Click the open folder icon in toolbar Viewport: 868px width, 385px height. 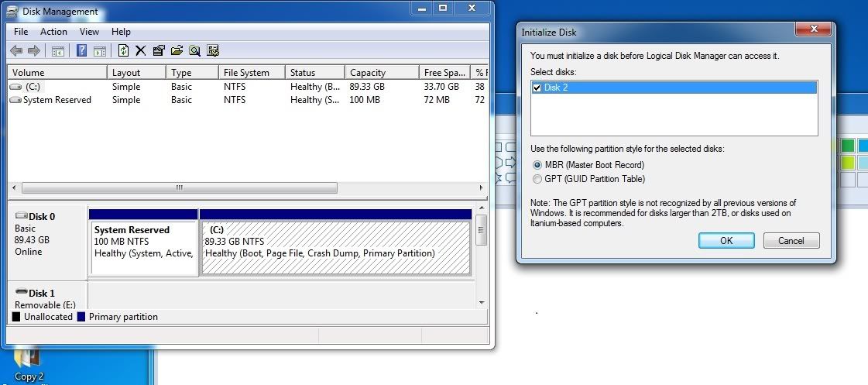(x=177, y=51)
